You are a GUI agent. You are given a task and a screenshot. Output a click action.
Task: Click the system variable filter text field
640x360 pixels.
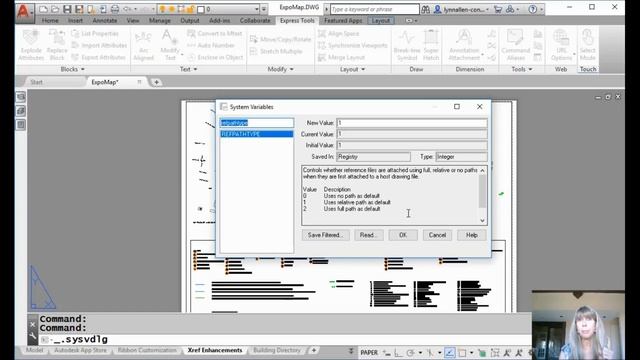(x=257, y=123)
